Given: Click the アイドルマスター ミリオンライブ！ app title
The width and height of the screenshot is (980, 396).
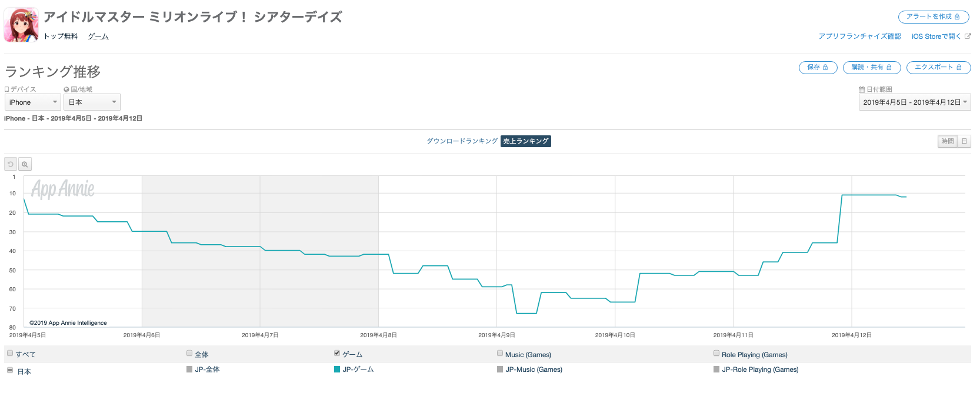Looking at the screenshot, I should pos(193,17).
